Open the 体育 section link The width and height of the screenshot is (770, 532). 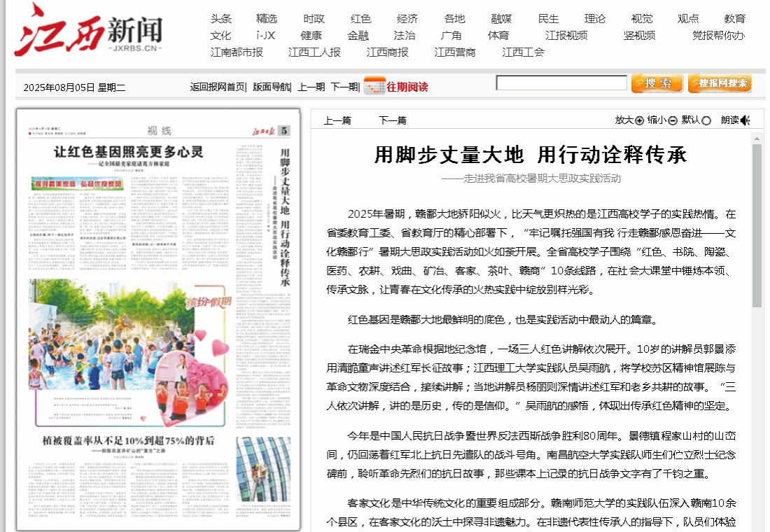pyautogui.click(x=498, y=36)
